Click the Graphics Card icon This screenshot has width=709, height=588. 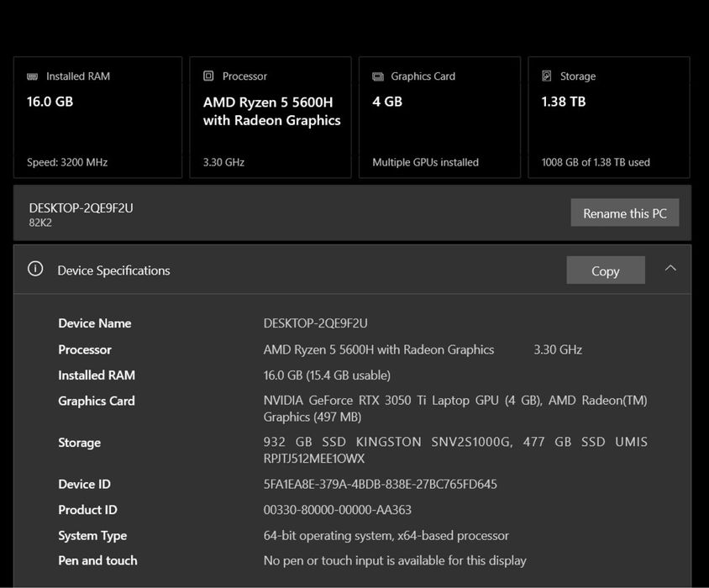coord(377,76)
